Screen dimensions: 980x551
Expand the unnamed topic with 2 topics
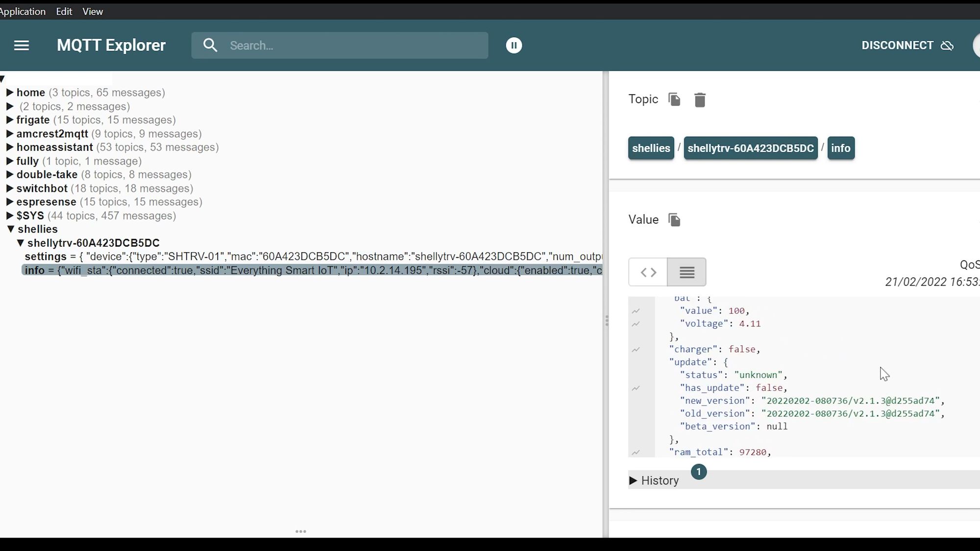(9, 106)
